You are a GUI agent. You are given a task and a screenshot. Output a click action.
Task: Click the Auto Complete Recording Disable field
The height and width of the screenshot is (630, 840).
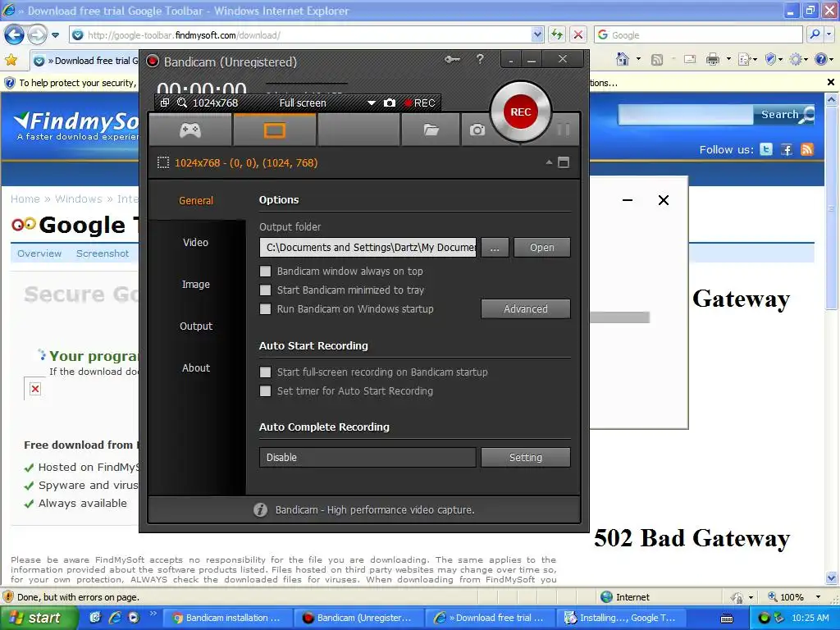point(367,458)
